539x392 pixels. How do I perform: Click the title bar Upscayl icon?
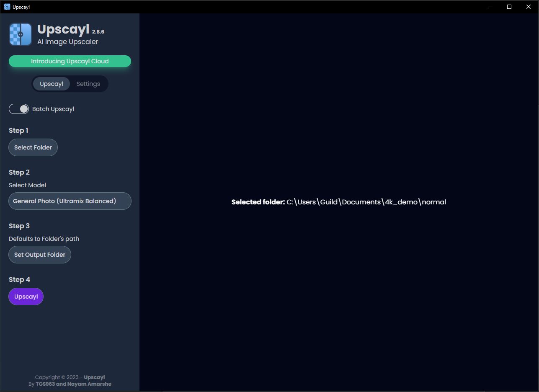pos(7,7)
